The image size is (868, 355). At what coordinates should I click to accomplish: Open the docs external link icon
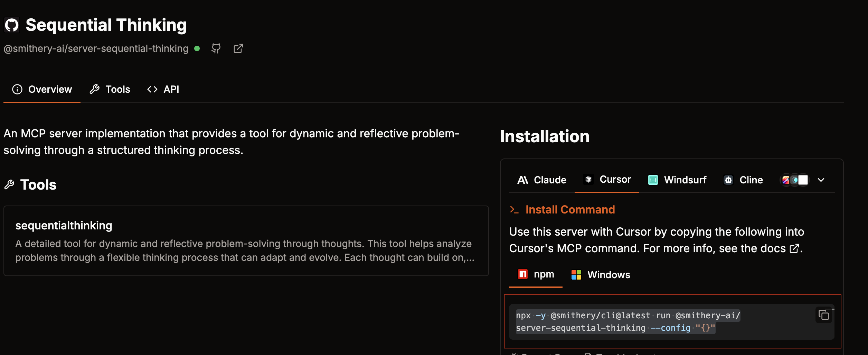click(x=794, y=248)
